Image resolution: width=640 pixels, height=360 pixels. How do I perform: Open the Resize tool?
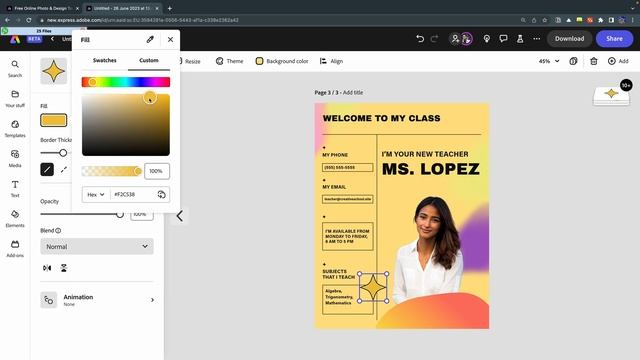pos(190,61)
